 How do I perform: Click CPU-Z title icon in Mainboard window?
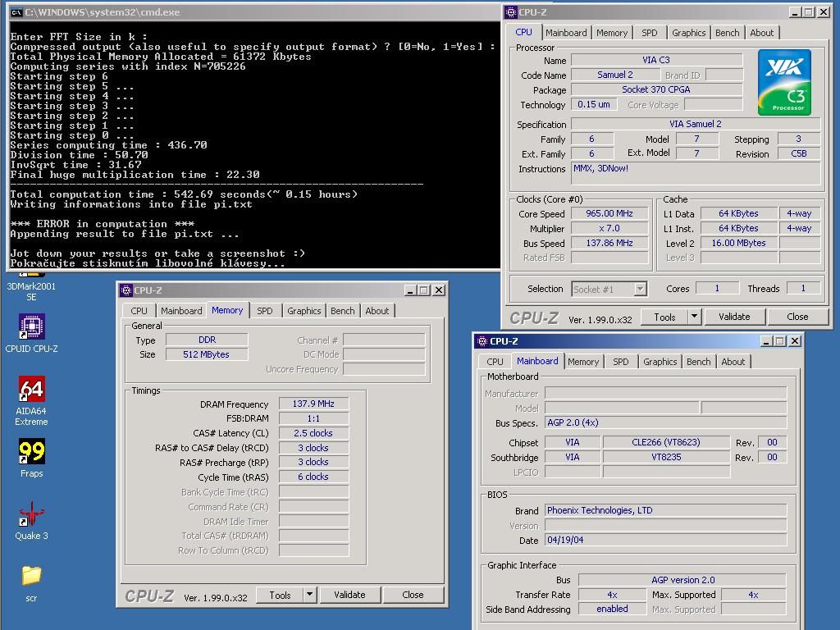pyautogui.click(x=482, y=340)
